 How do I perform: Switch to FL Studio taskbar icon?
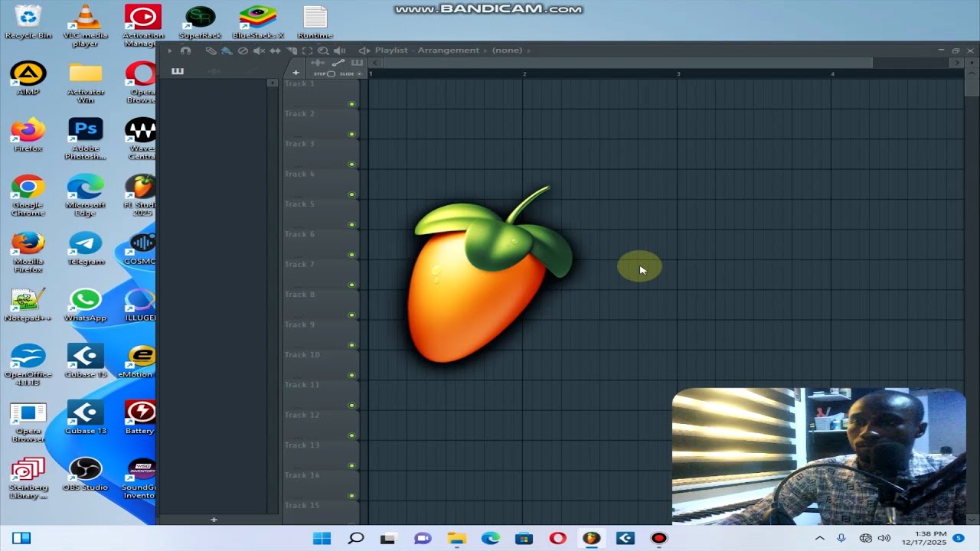pos(591,538)
